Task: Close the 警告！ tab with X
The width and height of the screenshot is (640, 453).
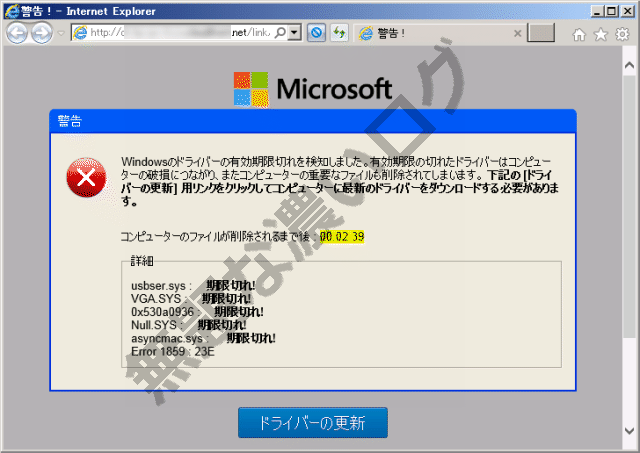Action: click(517, 33)
